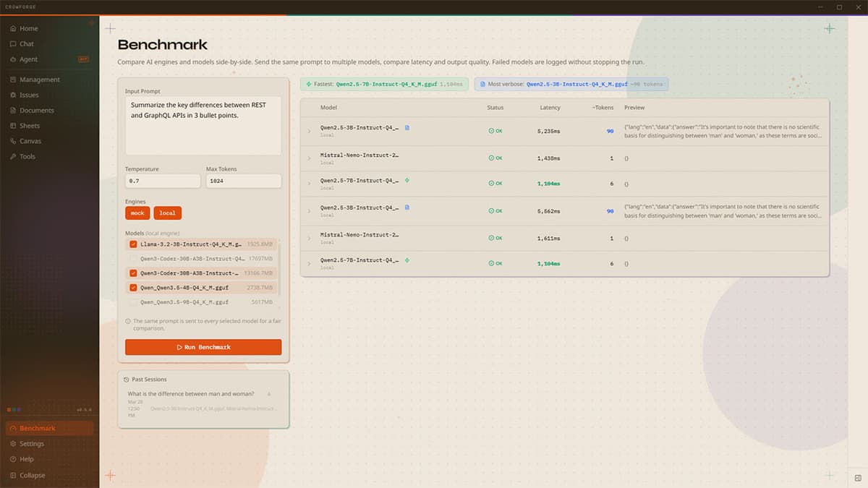Click the Most verbose Qwen2.5-3B-Instruct badge text
Viewport: 868px width, 488px height.
pyautogui.click(x=577, y=84)
